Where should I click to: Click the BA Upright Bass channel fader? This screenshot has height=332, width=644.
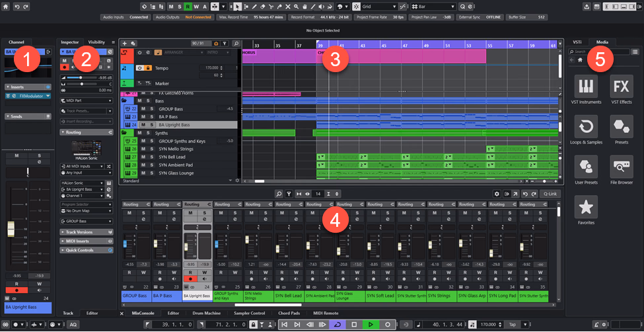[x=11, y=229]
